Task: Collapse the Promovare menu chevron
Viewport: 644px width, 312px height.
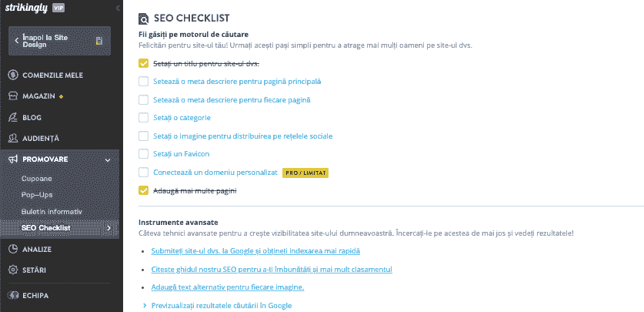Action: (x=108, y=160)
